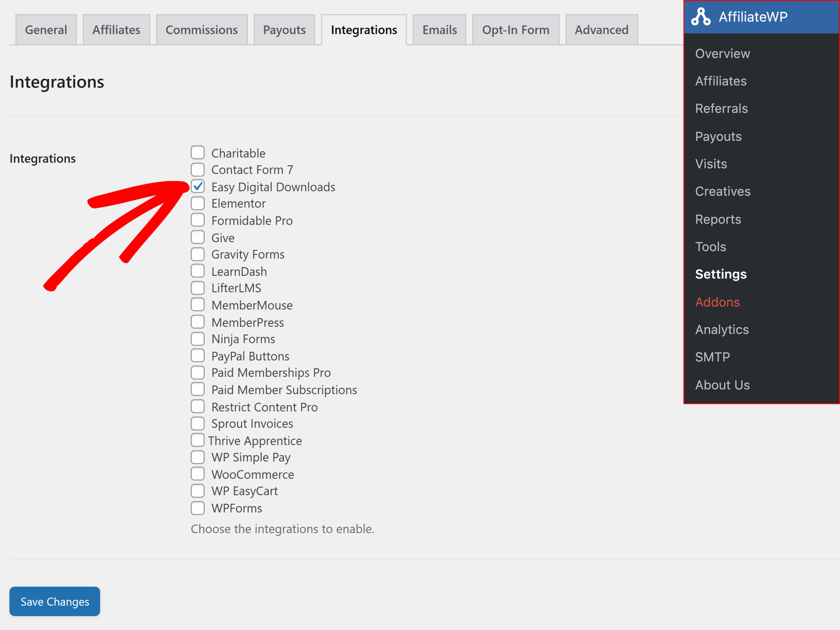Enable the LifterLMS integration
The width and height of the screenshot is (840, 630).
[198, 287]
